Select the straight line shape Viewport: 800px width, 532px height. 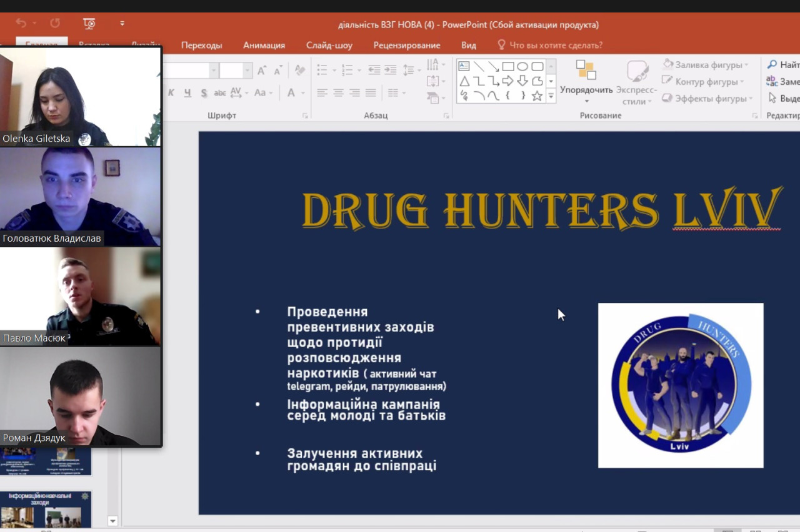[x=479, y=66]
